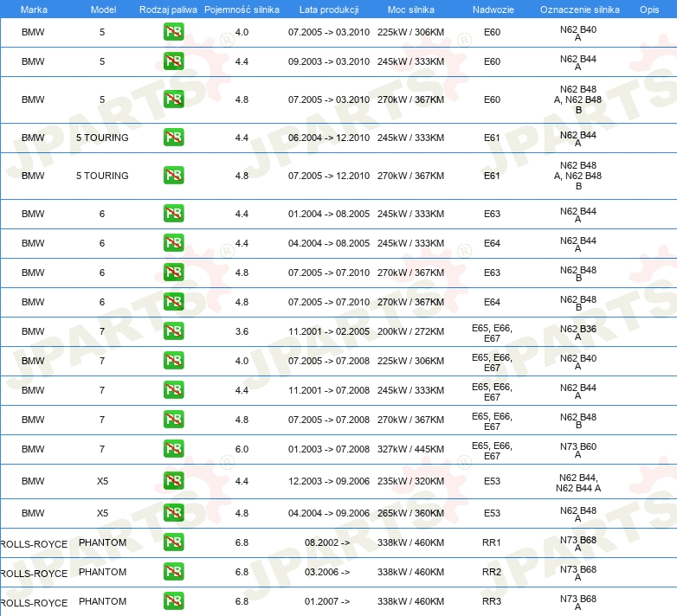Screen dimensions: 677x616
Task: Click the fuel icon for BMW 7 4.0 row
Action: [x=173, y=361]
